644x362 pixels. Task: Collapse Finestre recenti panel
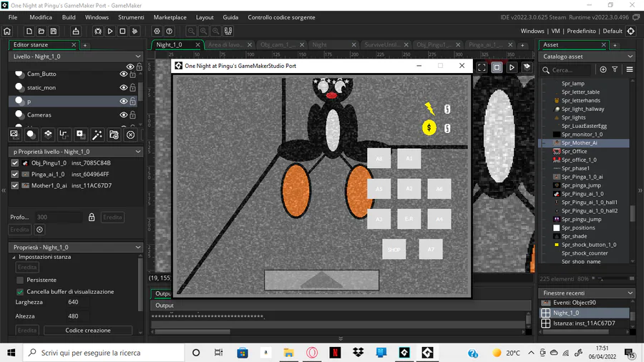(x=630, y=293)
